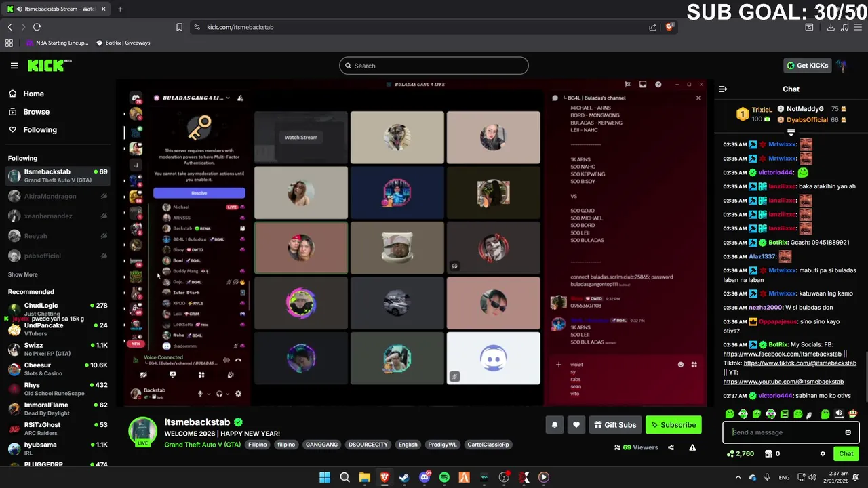The image size is (868, 488).
Task: Select AkiraMondragon in the Following list
Action: coord(58,196)
